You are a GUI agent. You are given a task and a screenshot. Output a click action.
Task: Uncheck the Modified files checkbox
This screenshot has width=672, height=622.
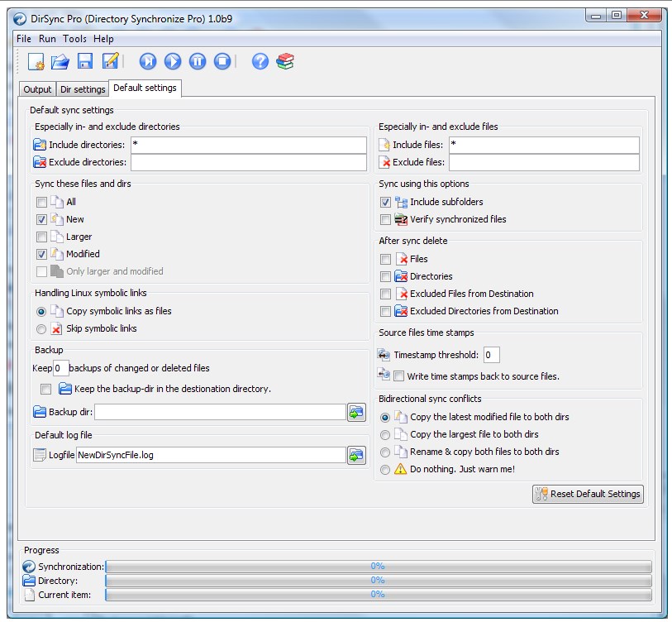41,255
